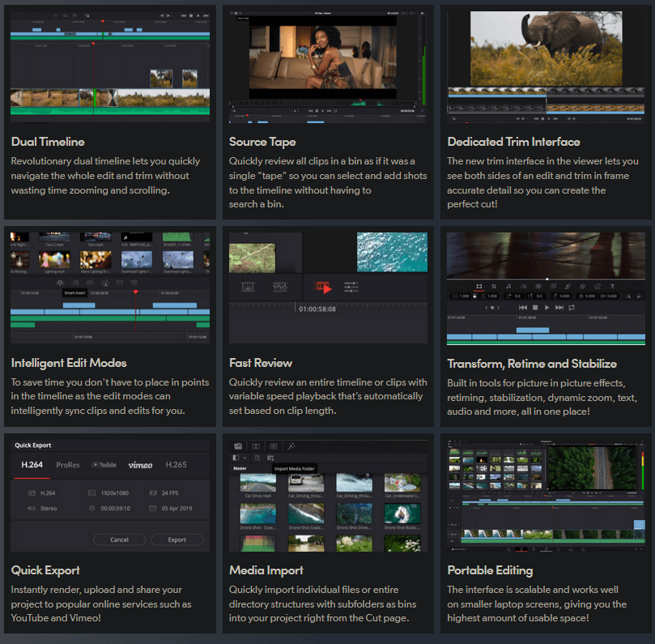The width and height of the screenshot is (655, 644).
Task: Select the H.264 export tab
Action: point(32,464)
